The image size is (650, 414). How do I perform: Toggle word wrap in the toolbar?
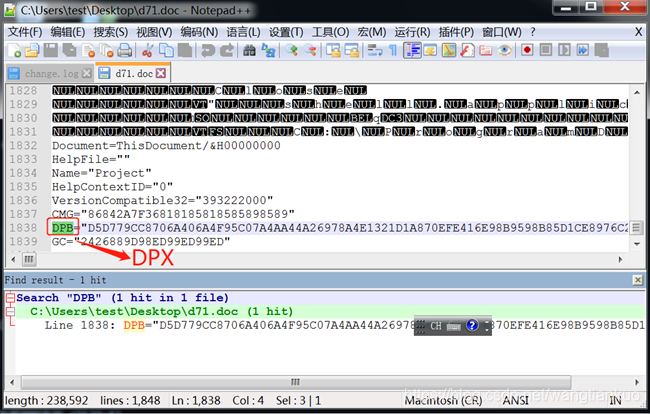375,51
